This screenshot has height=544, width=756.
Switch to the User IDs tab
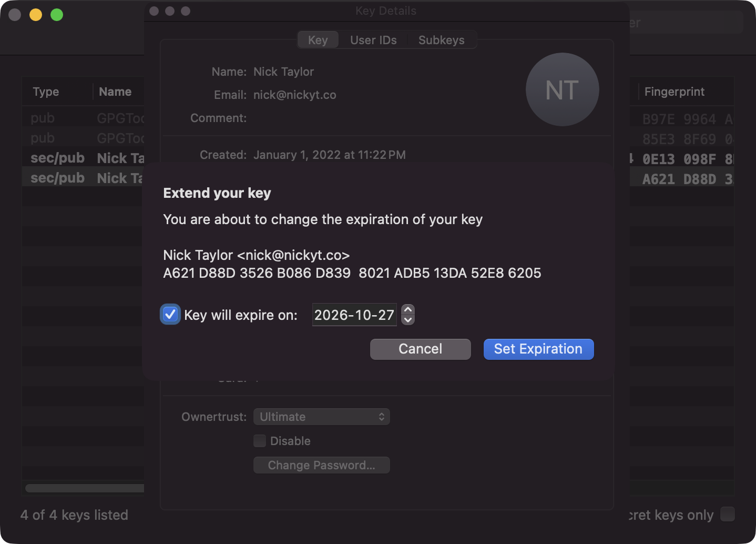[373, 40]
